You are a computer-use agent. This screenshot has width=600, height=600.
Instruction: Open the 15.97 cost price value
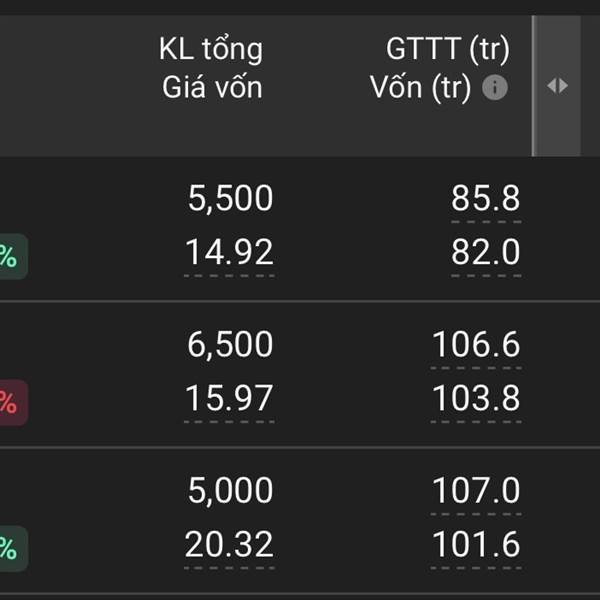tap(229, 398)
